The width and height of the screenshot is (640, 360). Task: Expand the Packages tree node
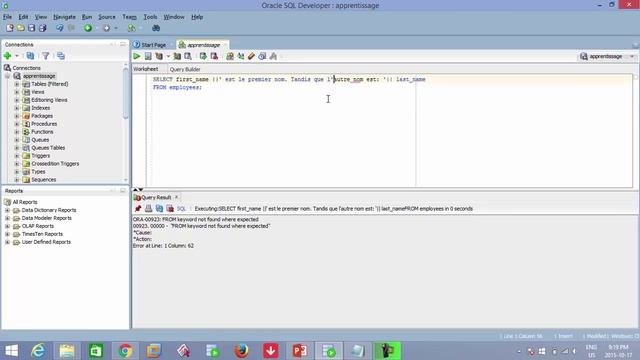click(x=17, y=116)
